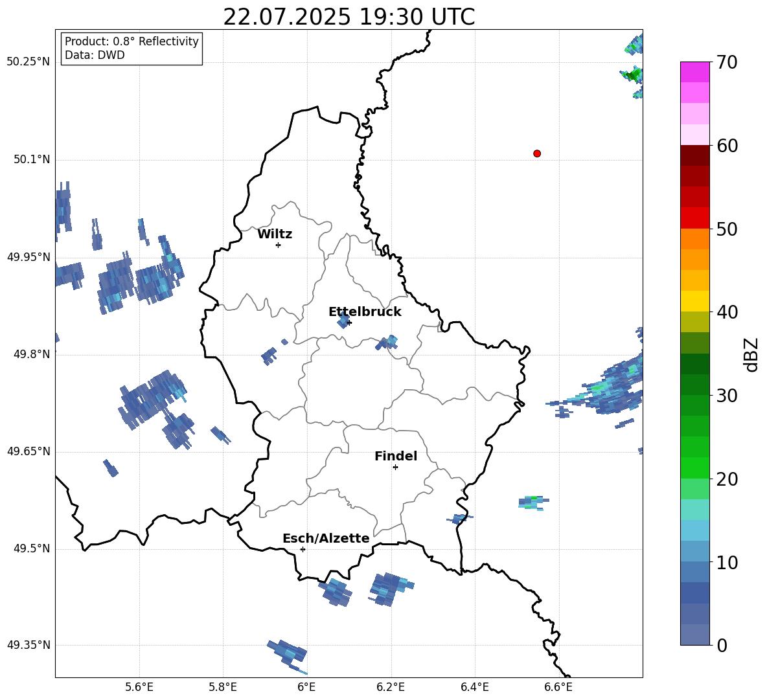Click the Product: 0.8° Reflectivity text
Screen dimensions: 767x700
(132, 41)
